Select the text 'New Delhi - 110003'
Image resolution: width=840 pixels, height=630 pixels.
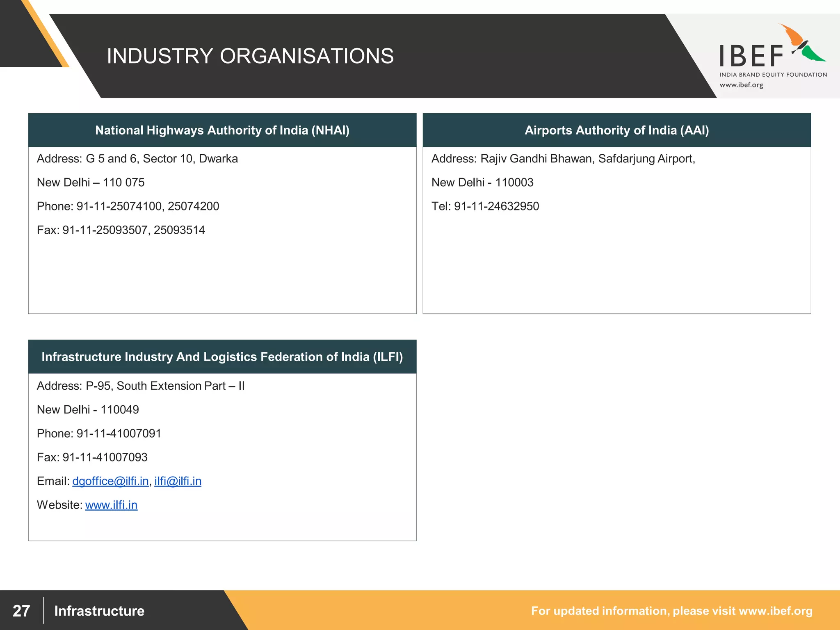(482, 183)
